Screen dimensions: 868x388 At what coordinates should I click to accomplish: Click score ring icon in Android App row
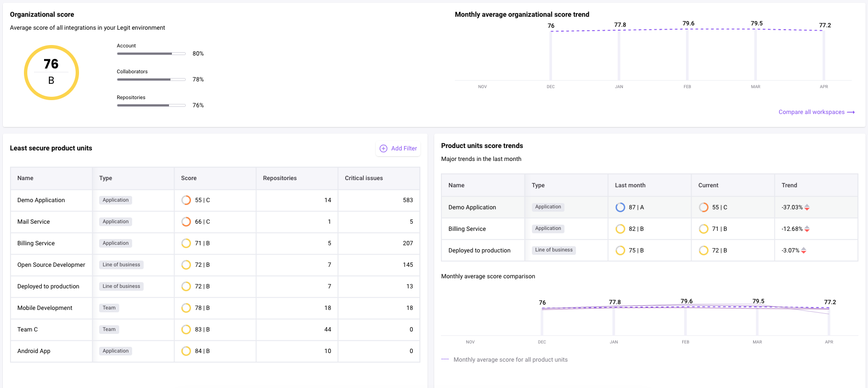186,351
